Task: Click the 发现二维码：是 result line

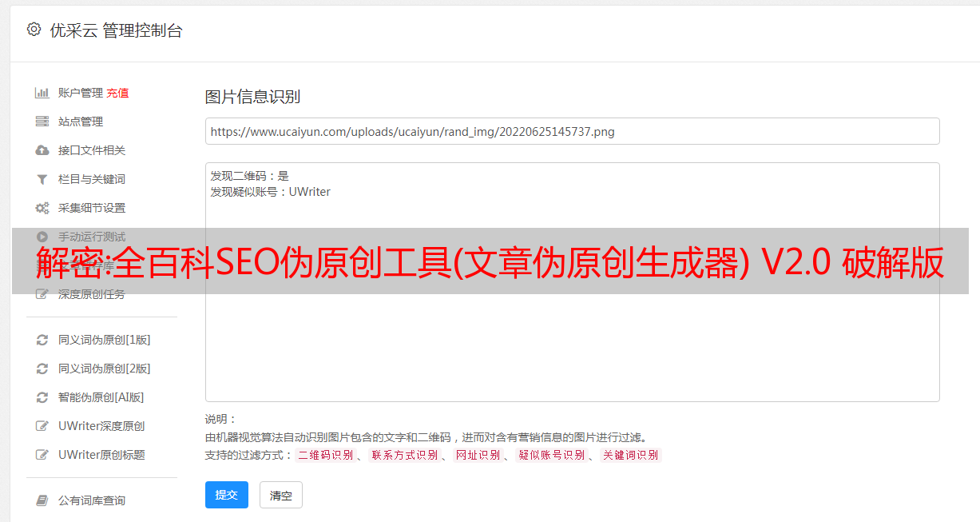Action: tap(249, 176)
